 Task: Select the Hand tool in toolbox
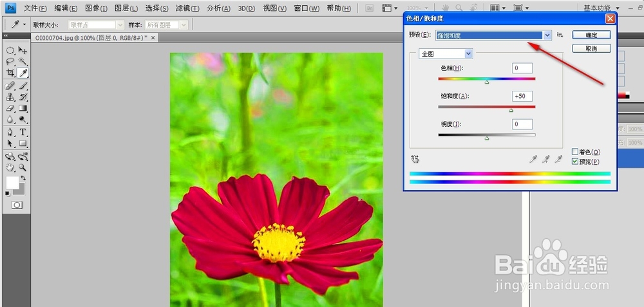click(10, 167)
